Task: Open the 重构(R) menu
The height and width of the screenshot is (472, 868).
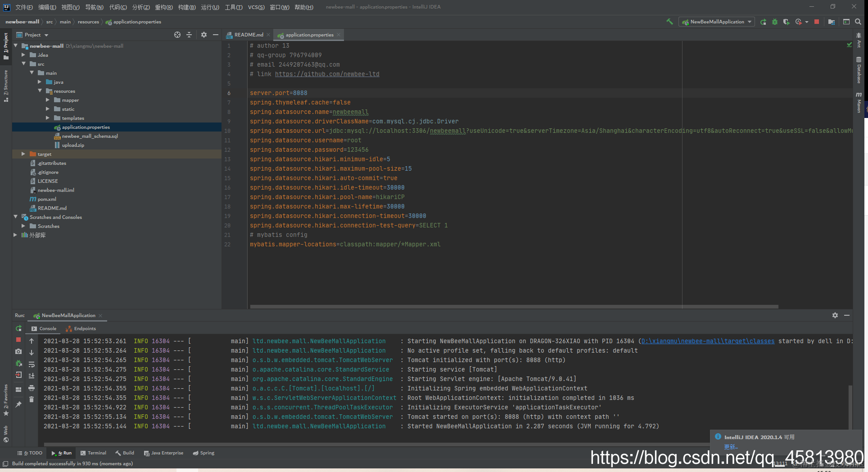Action: click(x=163, y=7)
